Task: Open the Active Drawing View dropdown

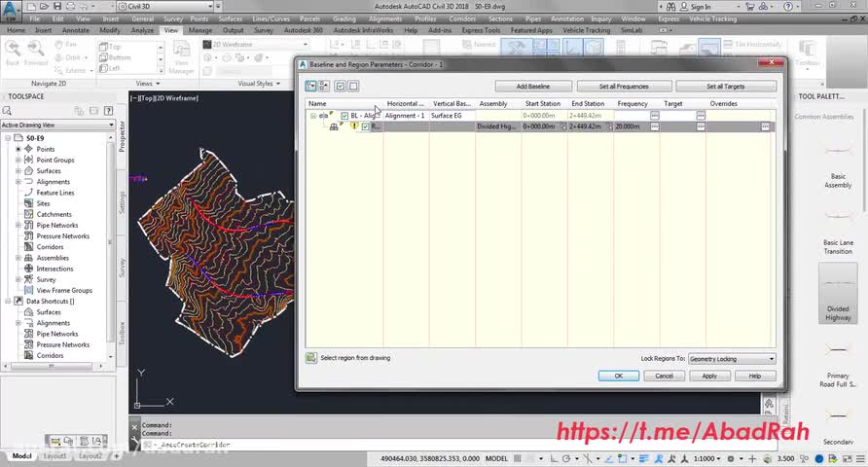Action: (x=57, y=126)
